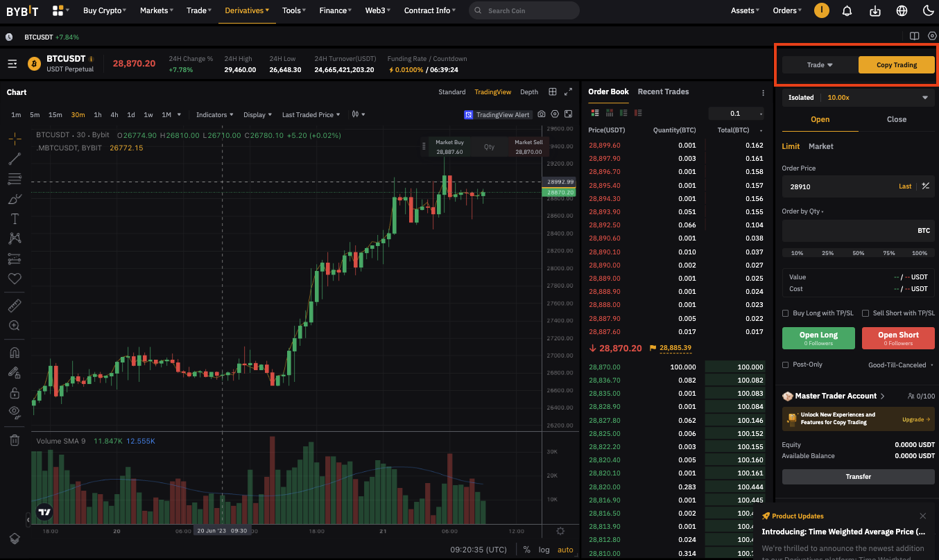Click the Copy Trading button
The height and width of the screenshot is (560, 939).
897,65
